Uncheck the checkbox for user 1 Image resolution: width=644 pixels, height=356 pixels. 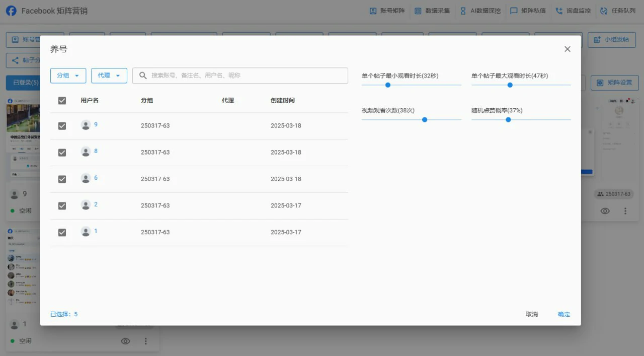[x=62, y=232]
